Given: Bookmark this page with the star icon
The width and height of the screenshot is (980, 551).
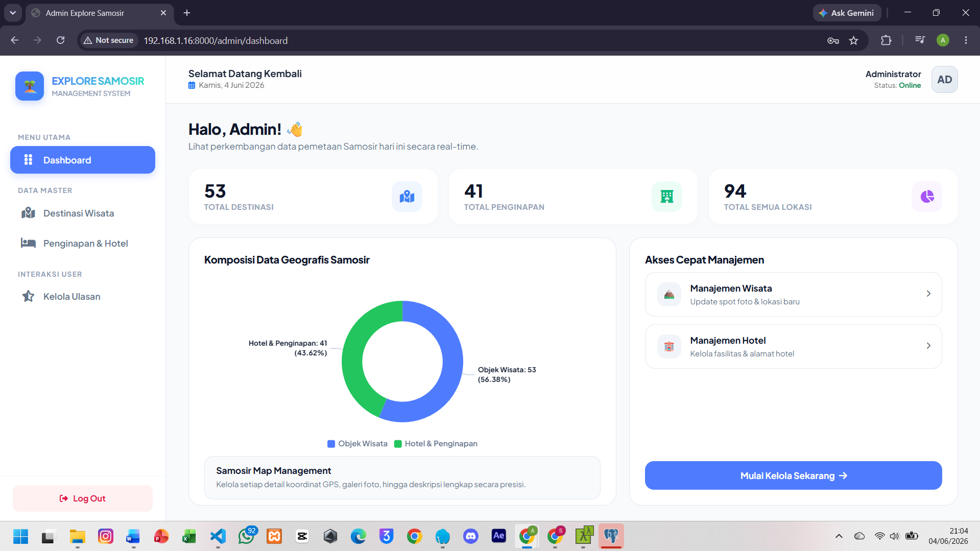Looking at the screenshot, I should point(853,40).
